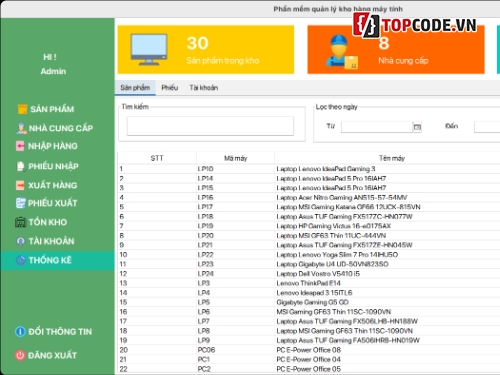Click the Đến date input field
Viewport: 500px width, 375px height.
[487, 127]
